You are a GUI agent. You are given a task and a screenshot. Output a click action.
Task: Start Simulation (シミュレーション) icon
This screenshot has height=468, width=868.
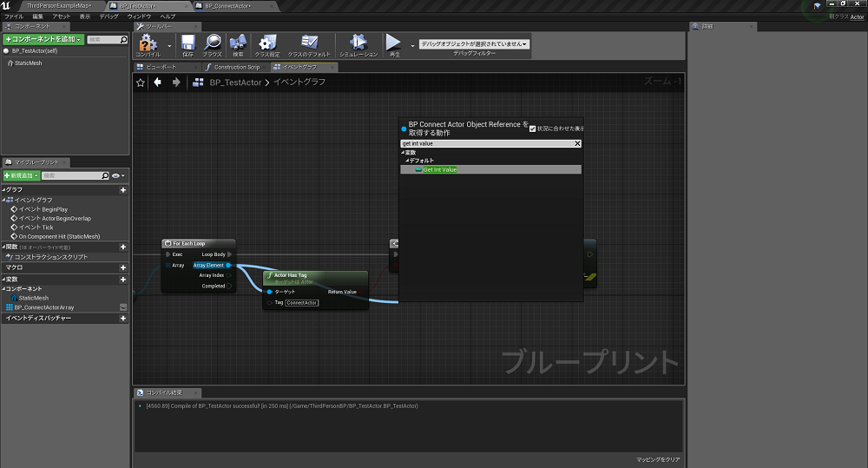358,42
